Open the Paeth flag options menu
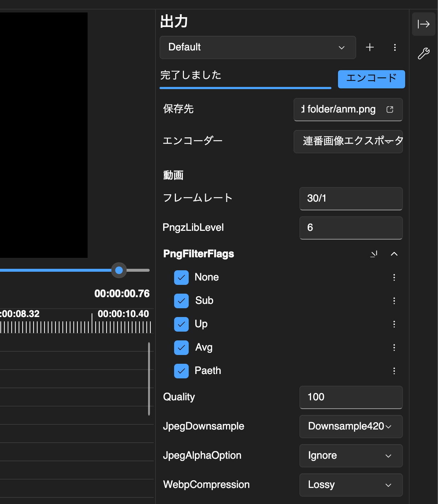Image resolution: width=438 pixels, height=504 pixels. [394, 371]
